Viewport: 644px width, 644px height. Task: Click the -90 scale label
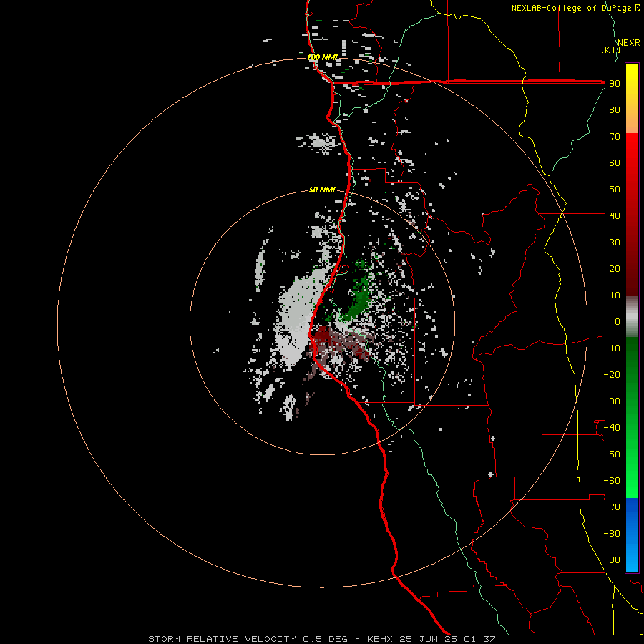[612, 560]
